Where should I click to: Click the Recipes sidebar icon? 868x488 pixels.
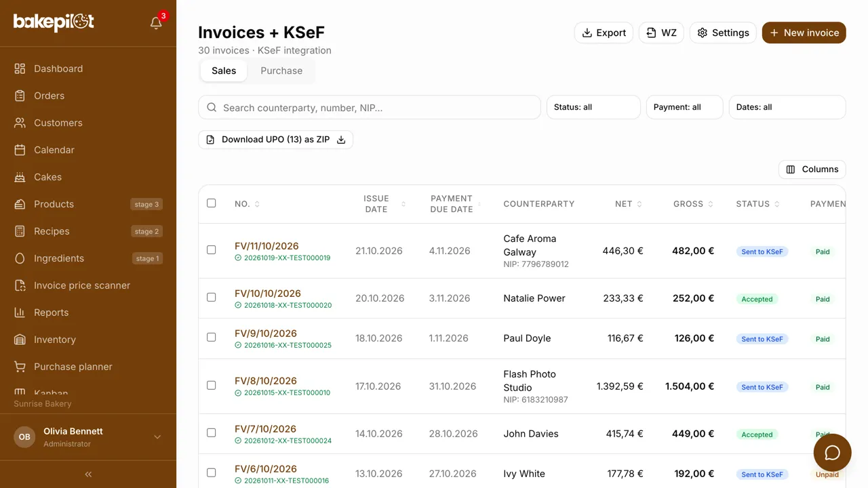pyautogui.click(x=20, y=231)
